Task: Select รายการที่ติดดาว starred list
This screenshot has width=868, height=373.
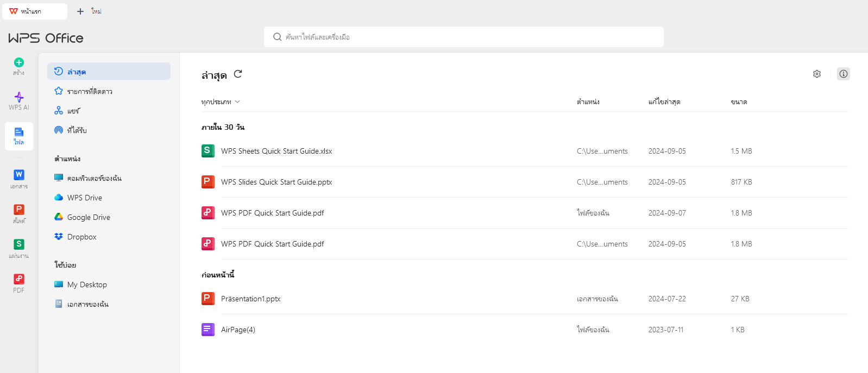Action: pyautogui.click(x=109, y=91)
